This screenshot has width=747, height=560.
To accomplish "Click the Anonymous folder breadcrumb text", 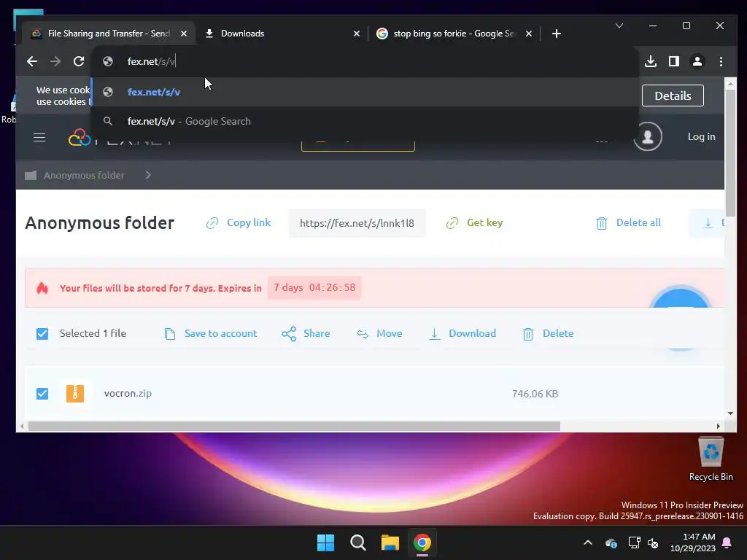I will coord(84,175).
